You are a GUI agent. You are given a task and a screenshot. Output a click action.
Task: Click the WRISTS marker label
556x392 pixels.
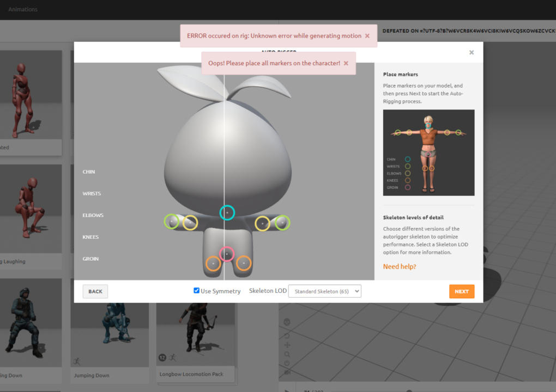click(x=92, y=193)
